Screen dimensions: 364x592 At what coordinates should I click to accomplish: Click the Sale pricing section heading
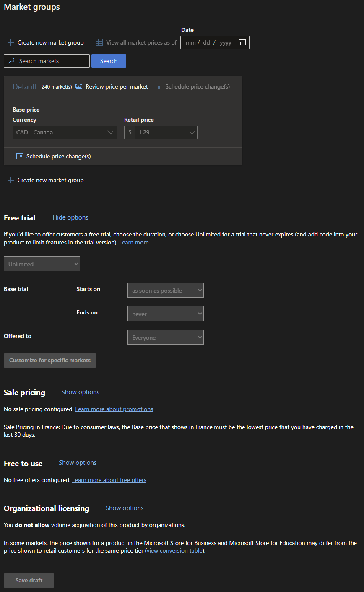24,392
